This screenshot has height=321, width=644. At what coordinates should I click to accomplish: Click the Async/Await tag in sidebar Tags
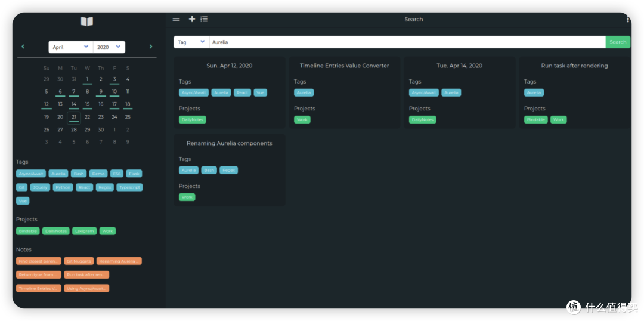click(31, 174)
